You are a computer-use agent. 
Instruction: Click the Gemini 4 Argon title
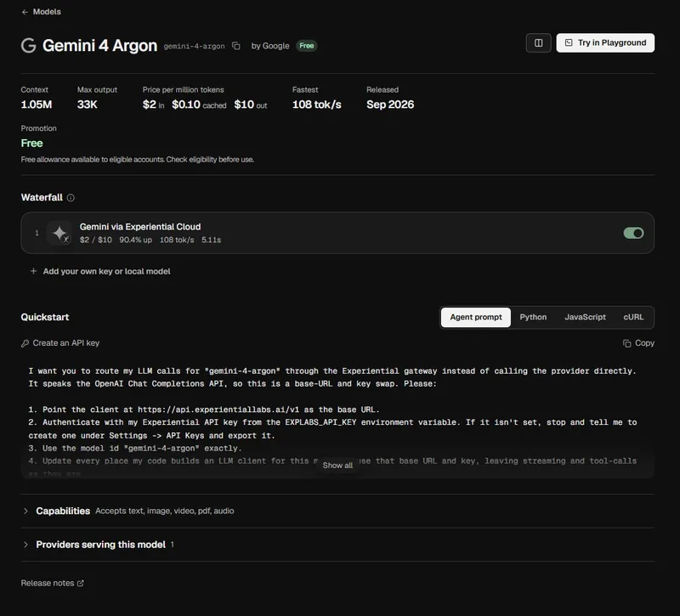point(99,46)
